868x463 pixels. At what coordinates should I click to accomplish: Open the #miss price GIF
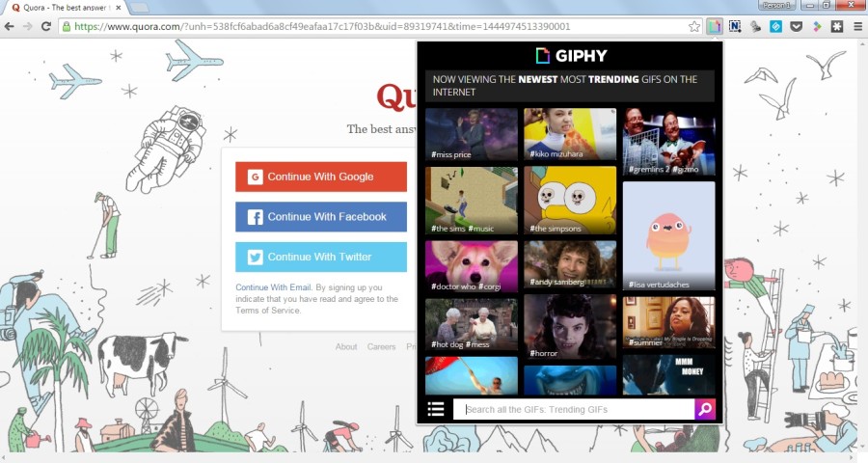pyautogui.click(x=472, y=135)
